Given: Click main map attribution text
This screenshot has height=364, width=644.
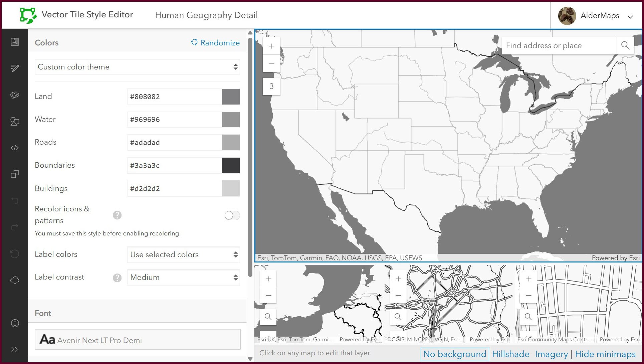Looking at the screenshot, I should [x=340, y=258].
